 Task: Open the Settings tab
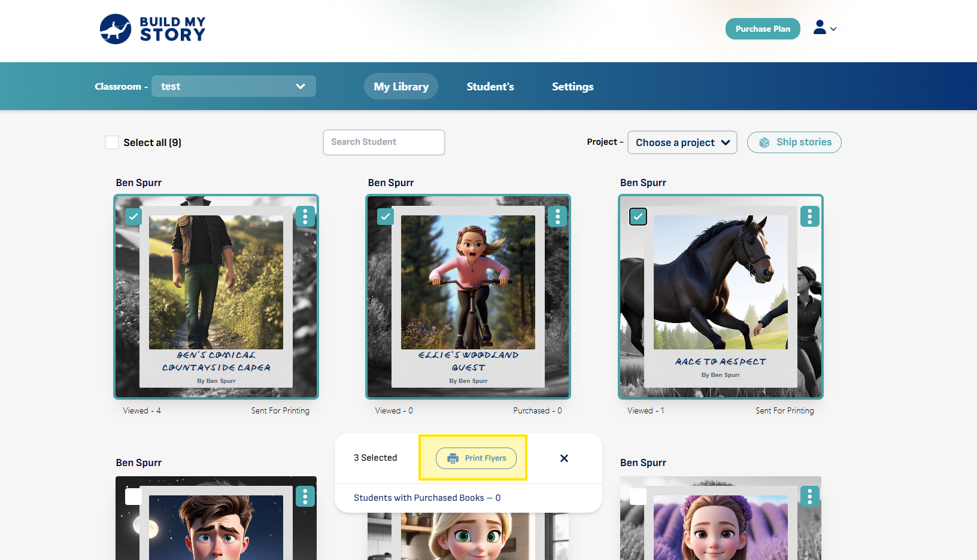[x=573, y=86]
